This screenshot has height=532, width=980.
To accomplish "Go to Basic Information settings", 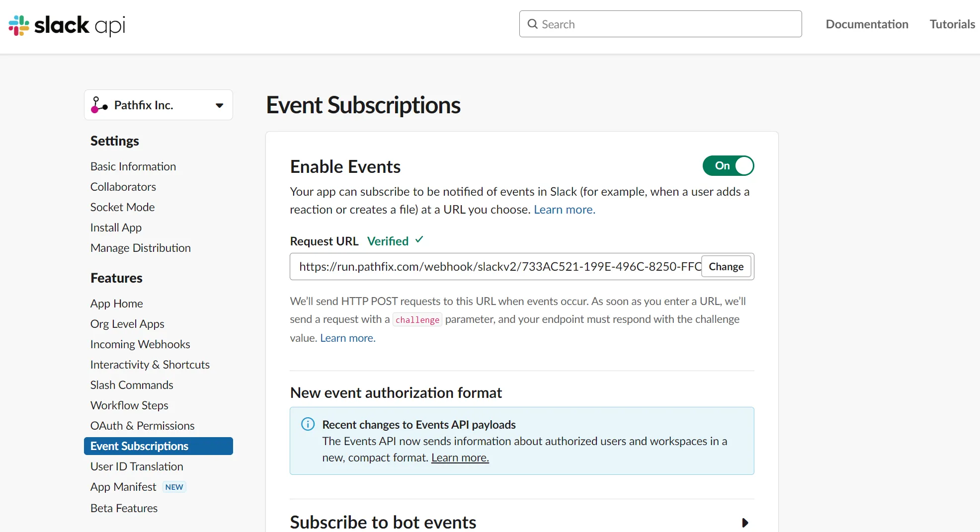I will point(133,166).
